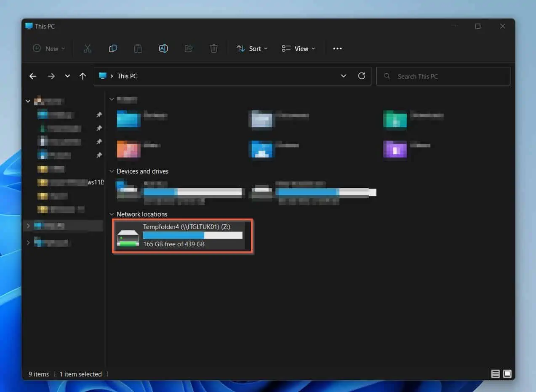Viewport: 536px width, 392px height.
Task: Go back with the Back arrow
Action: (x=33, y=76)
